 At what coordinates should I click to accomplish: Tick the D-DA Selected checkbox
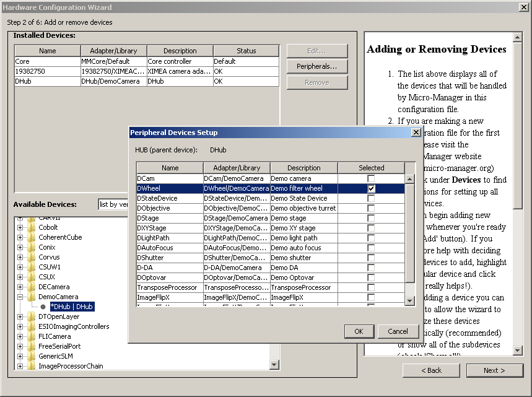(x=371, y=268)
